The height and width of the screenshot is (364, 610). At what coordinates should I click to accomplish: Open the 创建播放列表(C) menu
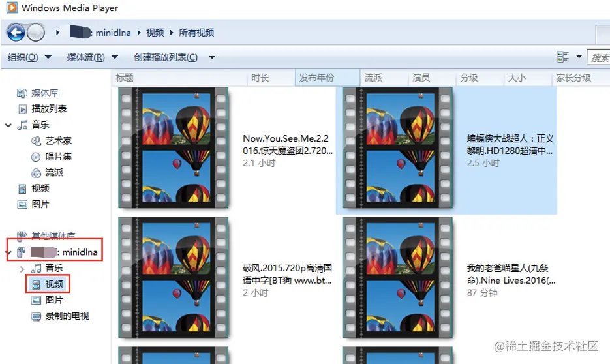(x=166, y=57)
